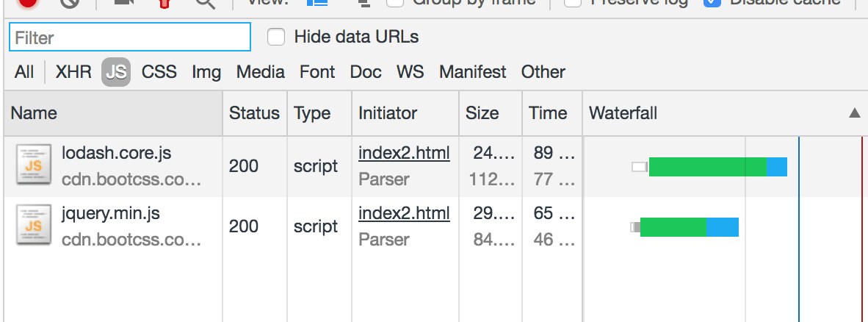
Task: Toggle Waterfall column sort arrow
Action: 854,113
